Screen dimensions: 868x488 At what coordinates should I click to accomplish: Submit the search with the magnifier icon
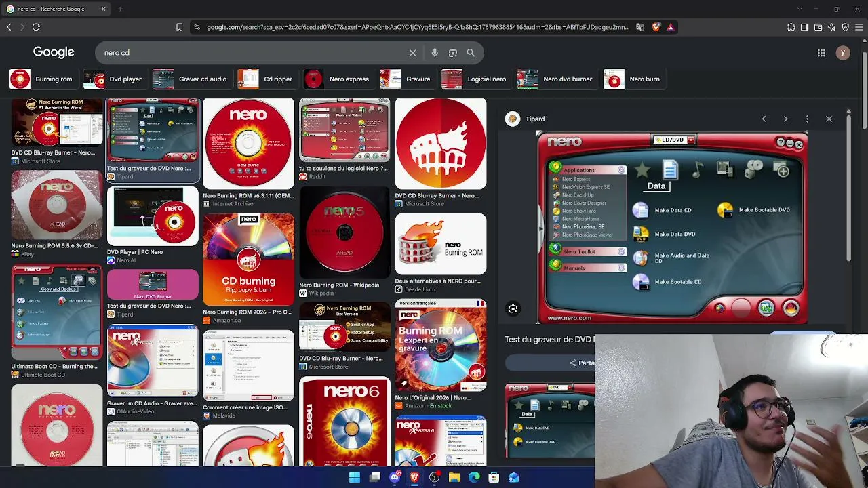tap(471, 53)
